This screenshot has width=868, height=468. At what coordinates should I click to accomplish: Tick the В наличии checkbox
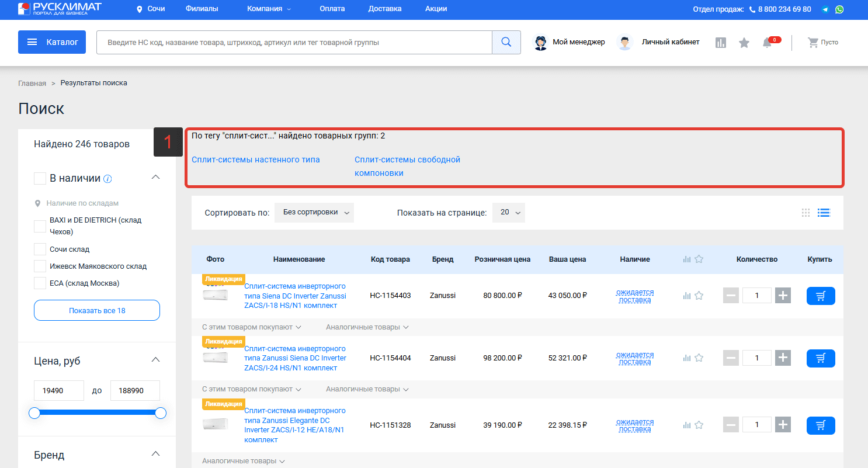[x=40, y=179]
